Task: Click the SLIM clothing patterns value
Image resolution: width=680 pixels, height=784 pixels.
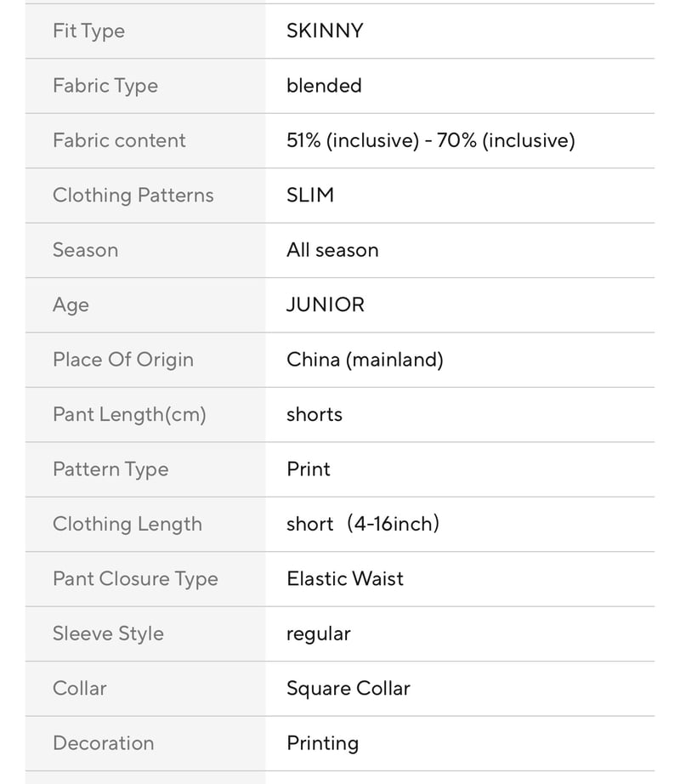Action: coord(310,195)
